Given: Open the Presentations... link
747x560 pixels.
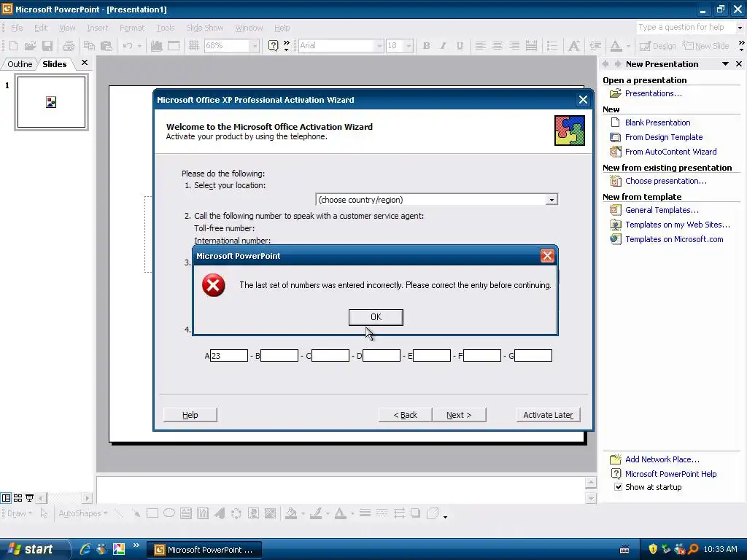Looking at the screenshot, I should 653,93.
